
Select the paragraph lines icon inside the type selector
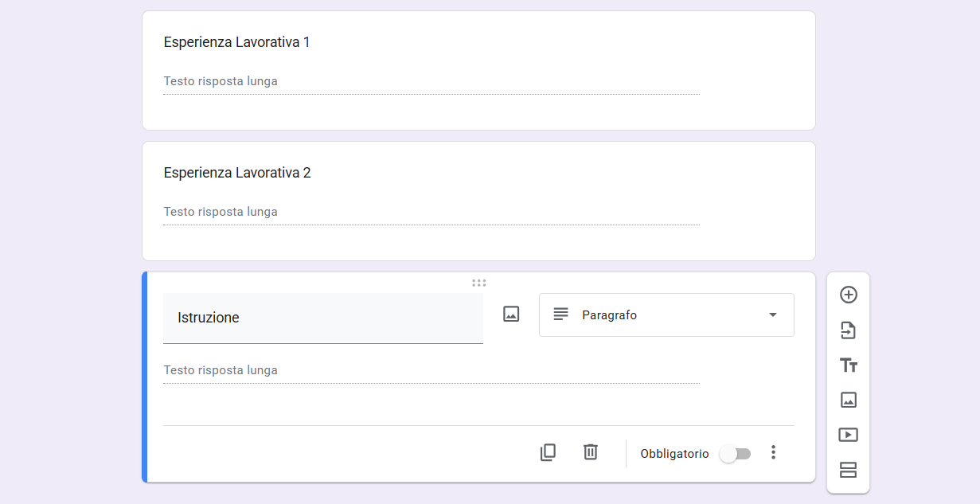click(562, 315)
